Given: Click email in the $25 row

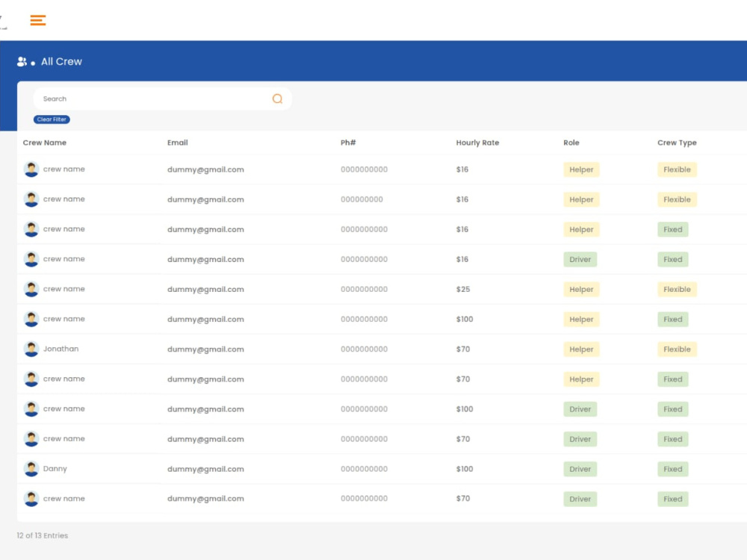Looking at the screenshot, I should 205,289.
